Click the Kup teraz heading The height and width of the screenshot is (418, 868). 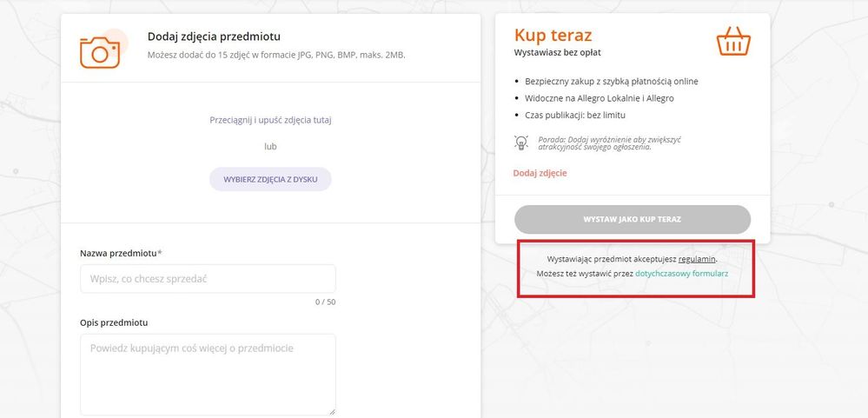coord(553,36)
